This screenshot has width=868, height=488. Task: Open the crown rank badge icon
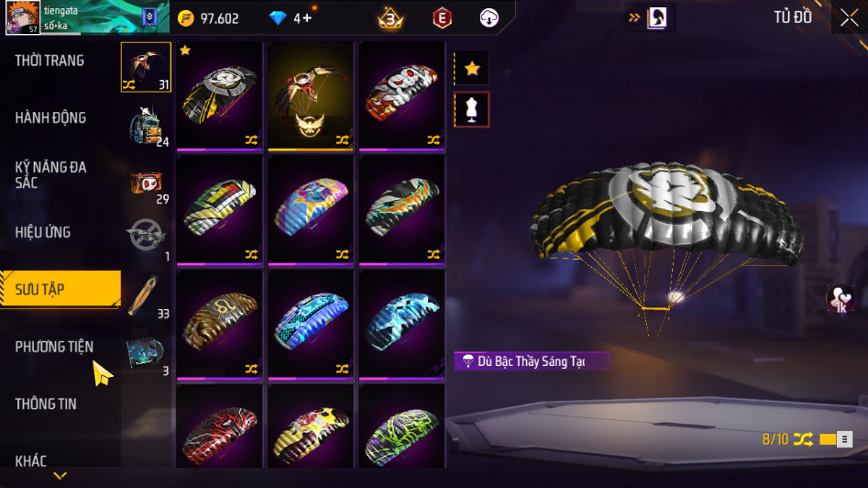(x=390, y=19)
